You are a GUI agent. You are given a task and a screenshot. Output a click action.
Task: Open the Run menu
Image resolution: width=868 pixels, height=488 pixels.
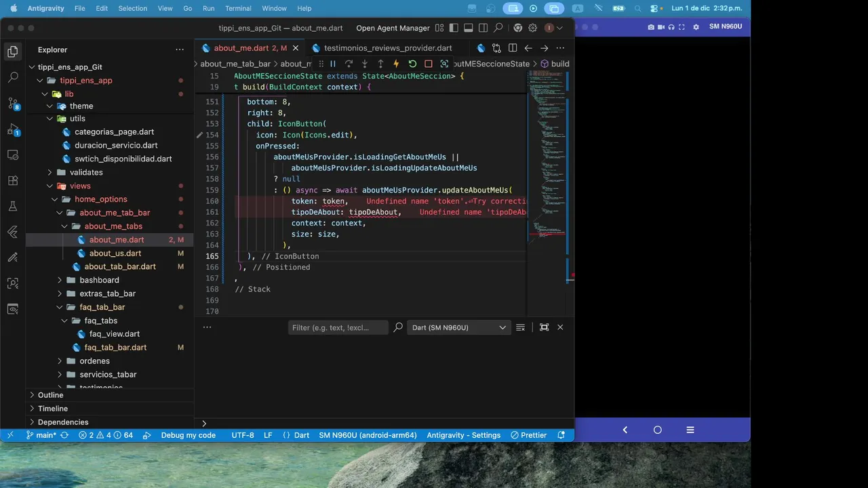point(209,8)
